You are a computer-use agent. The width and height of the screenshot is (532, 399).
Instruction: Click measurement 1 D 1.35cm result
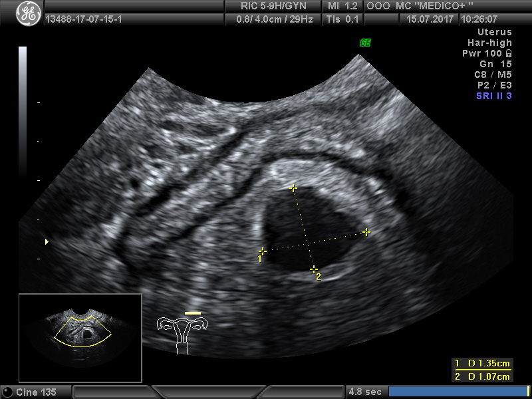point(483,364)
